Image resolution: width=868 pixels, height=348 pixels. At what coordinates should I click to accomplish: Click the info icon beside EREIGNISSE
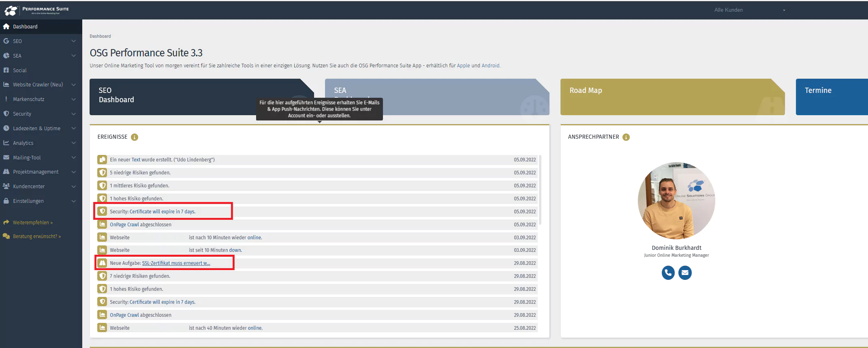(x=135, y=137)
